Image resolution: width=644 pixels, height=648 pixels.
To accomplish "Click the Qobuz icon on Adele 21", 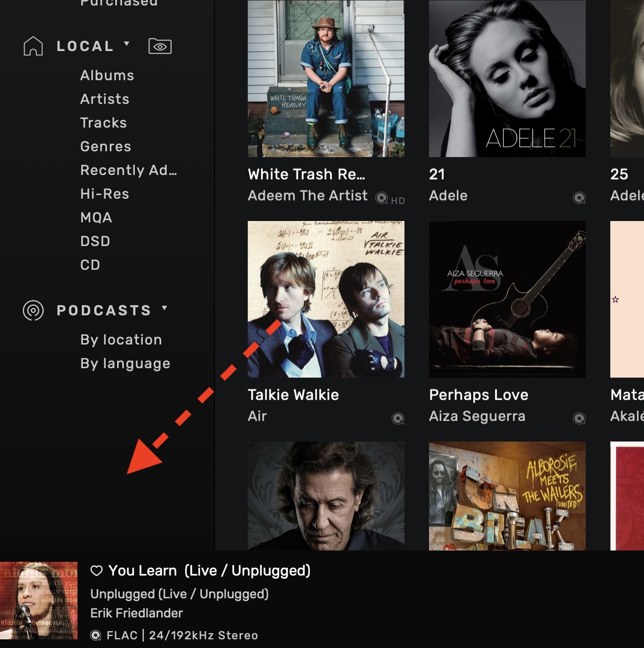I will 579,198.
